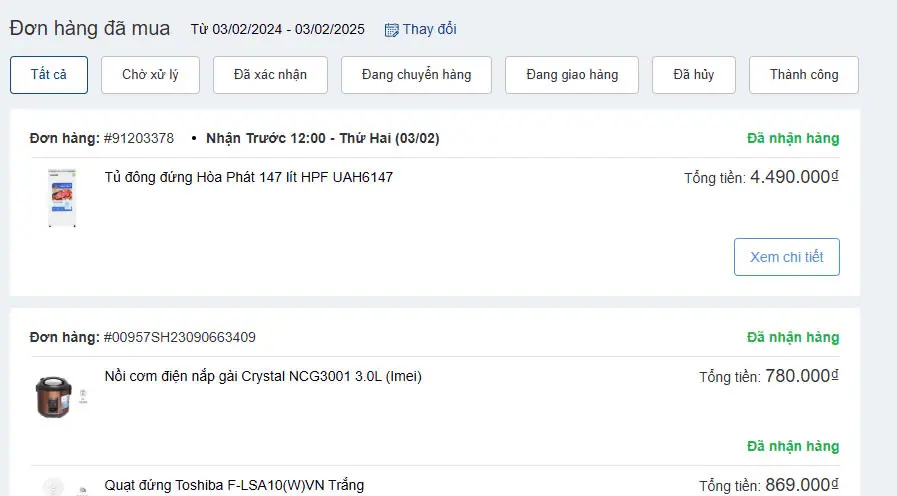Screen dimensions: 897x496
Task: Open the Thay đổi date range link
Action: tap(429, 29)
